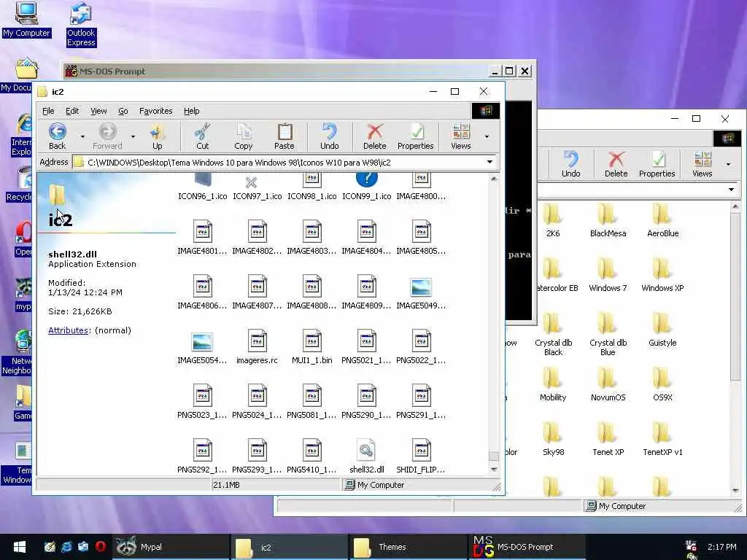Screen dimensions: 747x560
Task: Open the AeroBlue theme folder
Action: 662,214
